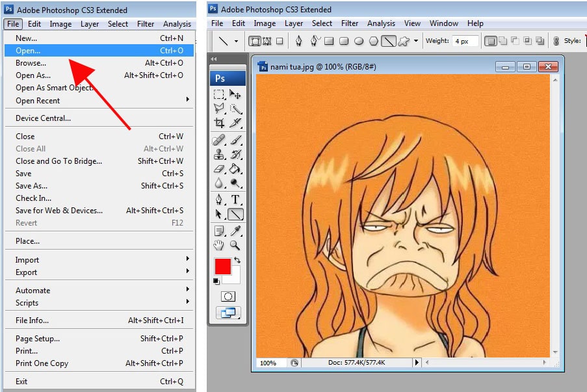
Task: Select the Eyedropper tool
Action: tap(235, 231)
